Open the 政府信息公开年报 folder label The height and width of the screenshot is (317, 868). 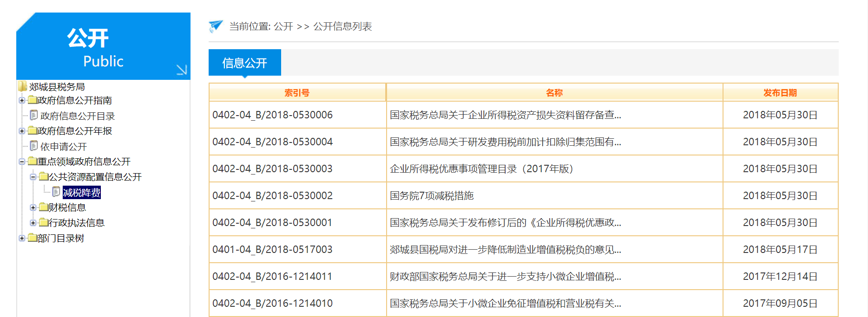coord(75,131)
